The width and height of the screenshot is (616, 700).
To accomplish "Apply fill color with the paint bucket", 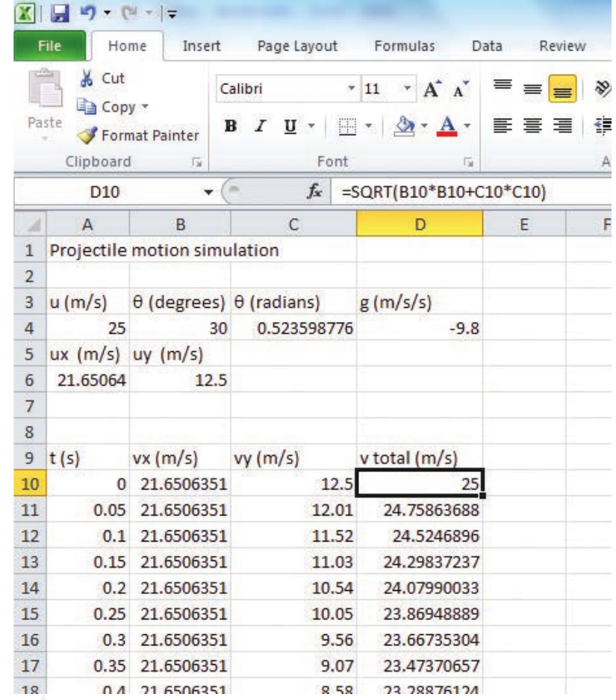I will point(404,126).
